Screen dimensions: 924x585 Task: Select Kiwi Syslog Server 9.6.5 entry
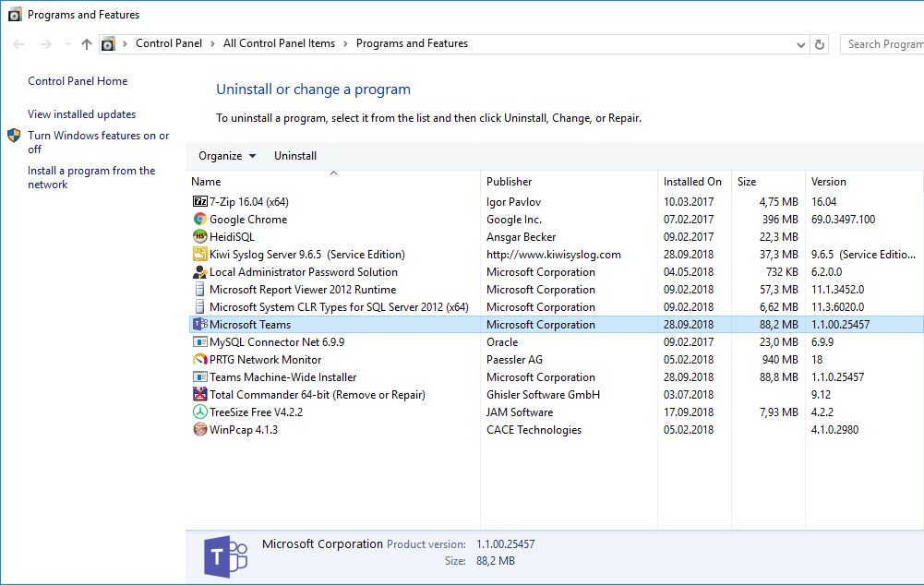point(307,255)
